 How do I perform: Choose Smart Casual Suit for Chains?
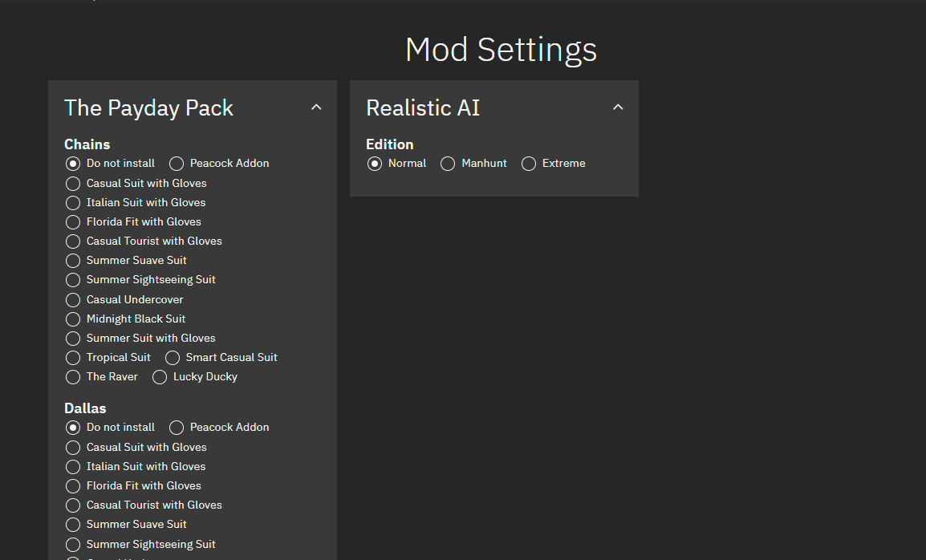tap(173, 358)
